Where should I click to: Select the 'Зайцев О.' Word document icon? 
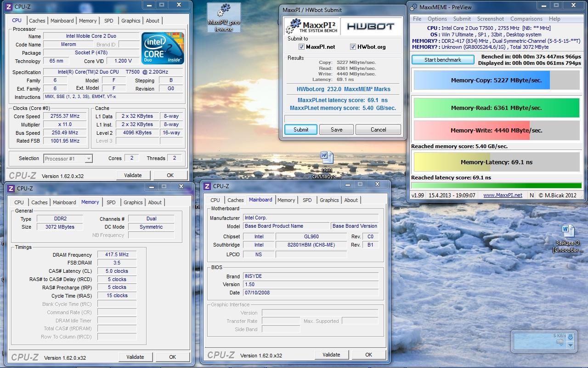(568, 238)
